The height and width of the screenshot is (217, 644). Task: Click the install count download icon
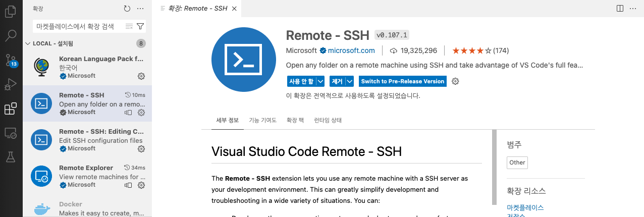point(394,50)
